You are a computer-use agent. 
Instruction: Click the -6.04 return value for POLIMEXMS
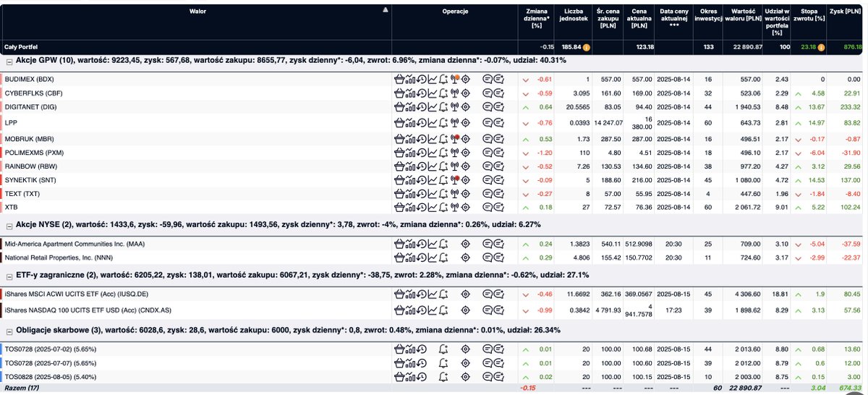[816, 153]
